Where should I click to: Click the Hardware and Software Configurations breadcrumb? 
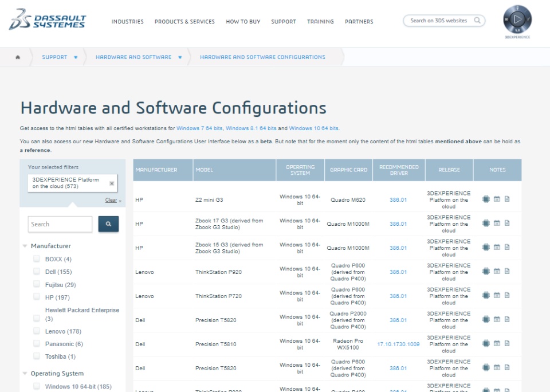[262, 57]
